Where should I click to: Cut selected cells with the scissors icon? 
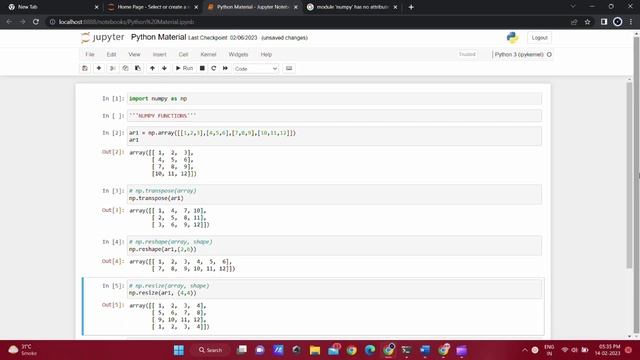click(112, 68)
